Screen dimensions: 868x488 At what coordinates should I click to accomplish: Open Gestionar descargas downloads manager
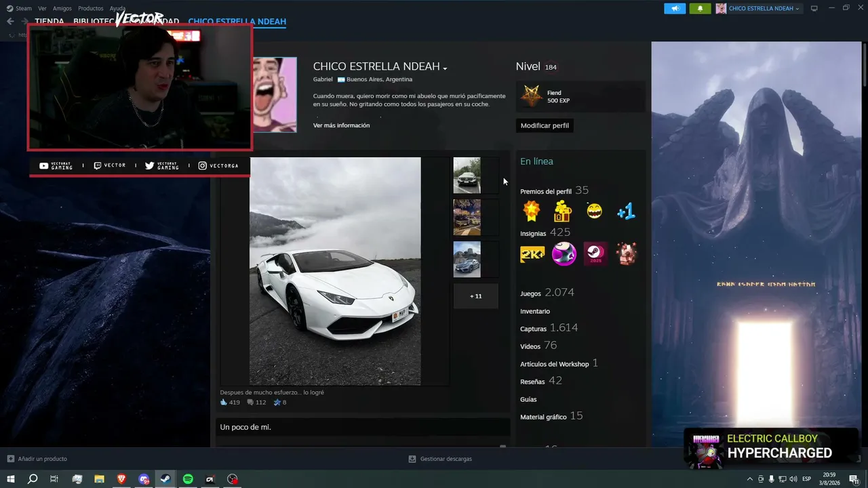pyautogui.click(x=440, y=459)
